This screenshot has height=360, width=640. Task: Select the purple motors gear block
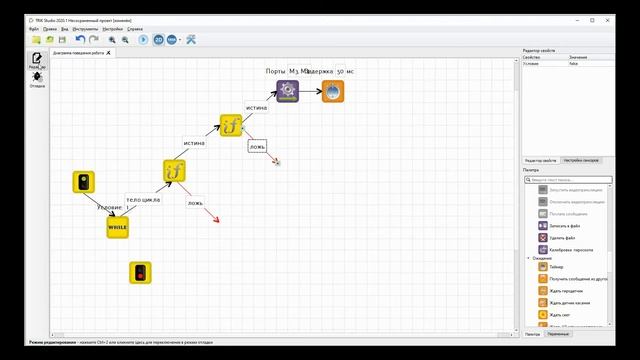pos(288,91)
